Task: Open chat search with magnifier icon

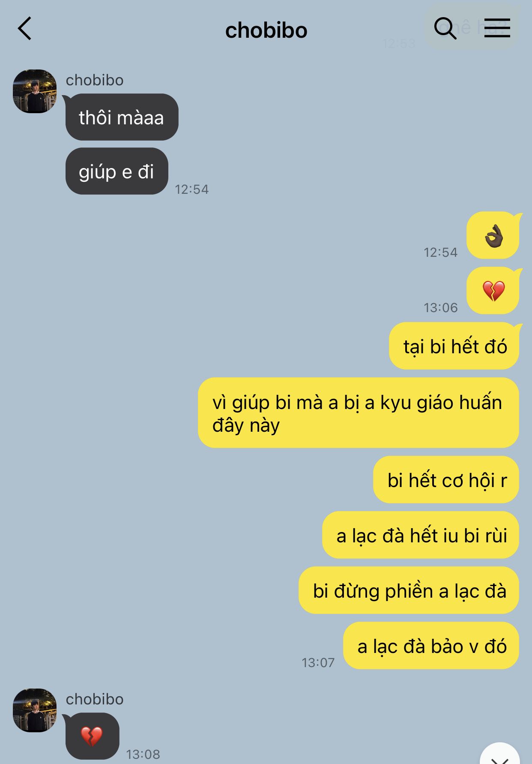Action: tap(445, 28)
